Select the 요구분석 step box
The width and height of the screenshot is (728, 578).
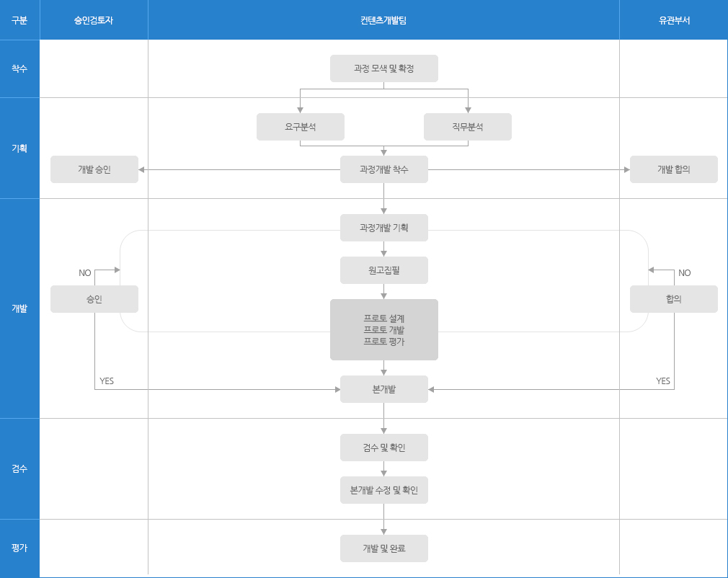tap(300, 127)
